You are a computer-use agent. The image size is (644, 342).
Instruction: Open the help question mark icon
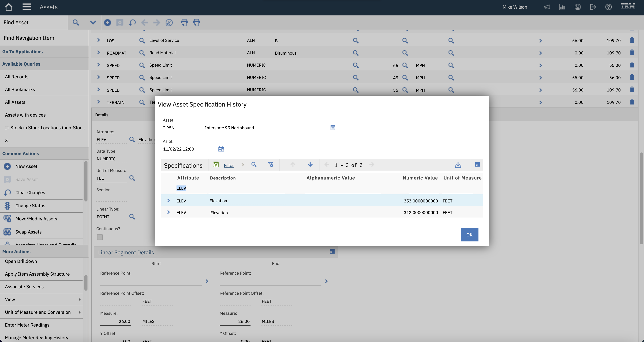[609, 7]
